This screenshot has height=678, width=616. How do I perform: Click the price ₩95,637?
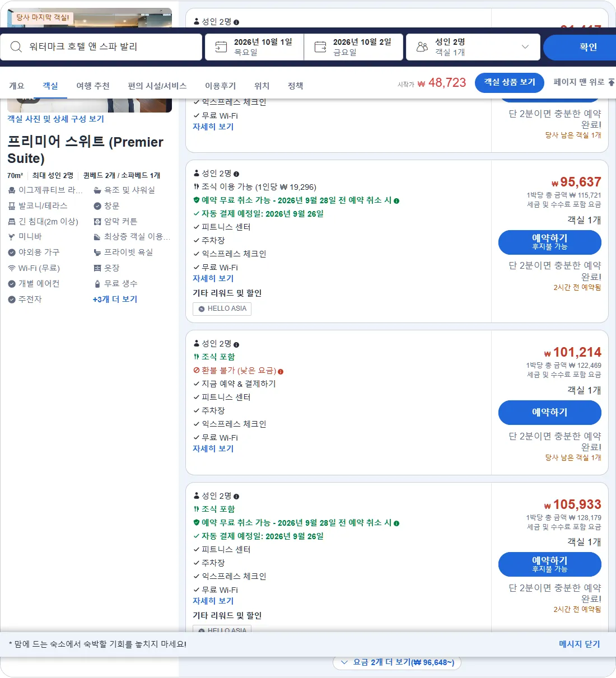[x=576, y=182]
